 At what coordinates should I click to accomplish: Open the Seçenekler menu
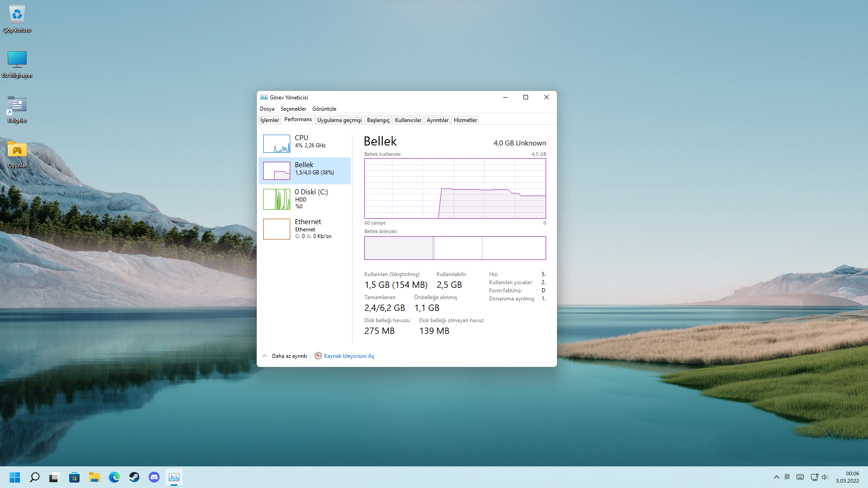293,109
